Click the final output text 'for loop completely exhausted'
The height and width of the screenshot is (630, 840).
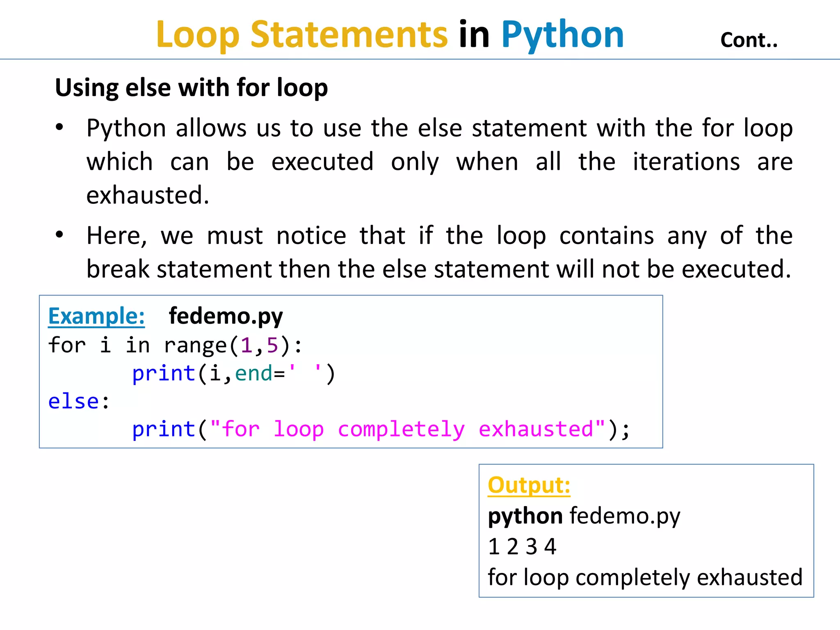point(645,577)
